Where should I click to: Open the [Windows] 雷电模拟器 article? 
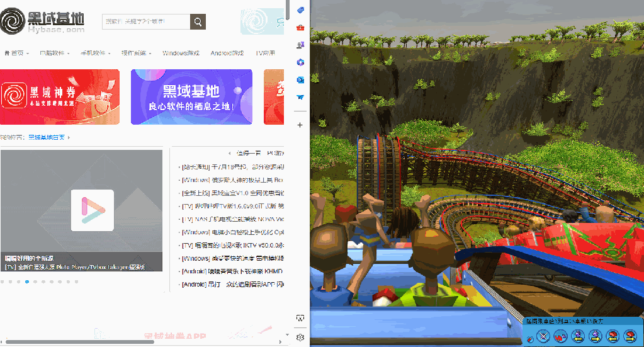click(232, 259)
